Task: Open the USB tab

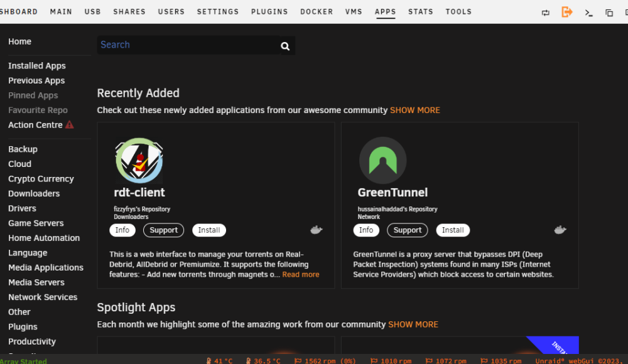Action: pos(92,12)
